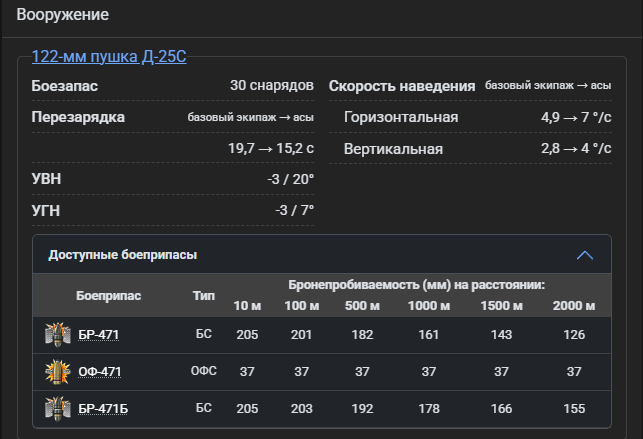Select the 100 м column header
This screenshot has width=643, height=439.
[302, 306]
